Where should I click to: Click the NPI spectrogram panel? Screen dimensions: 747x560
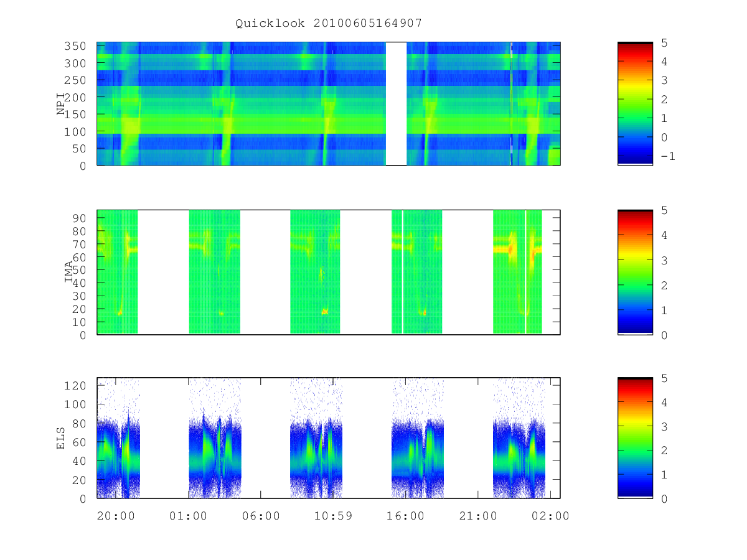329,103
